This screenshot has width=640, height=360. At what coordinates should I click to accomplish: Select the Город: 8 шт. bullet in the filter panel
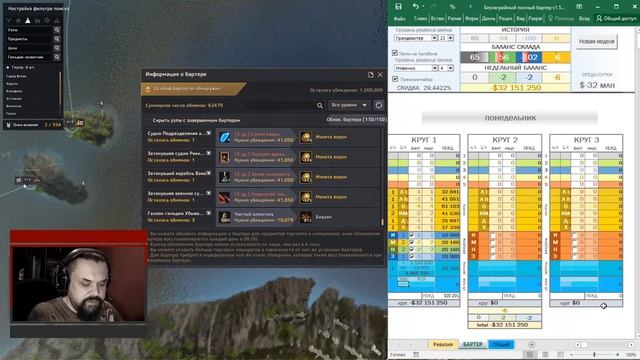(x=8, y=67)
